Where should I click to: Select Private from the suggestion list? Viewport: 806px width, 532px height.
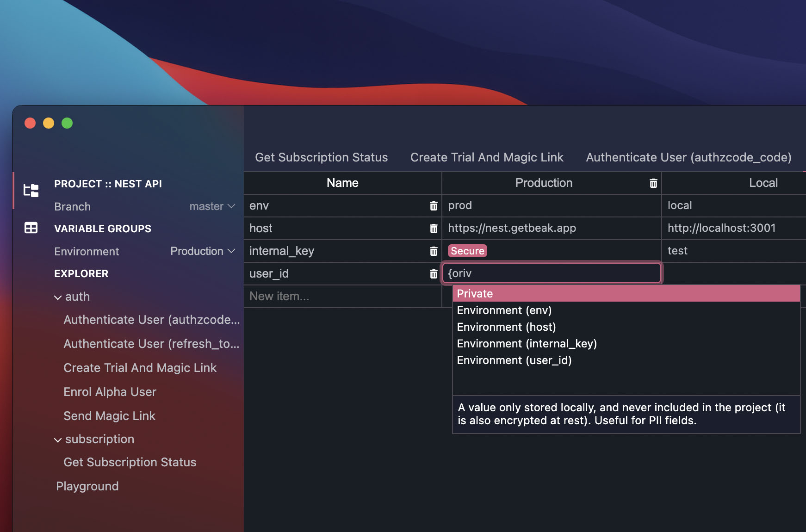coord(475,293)
